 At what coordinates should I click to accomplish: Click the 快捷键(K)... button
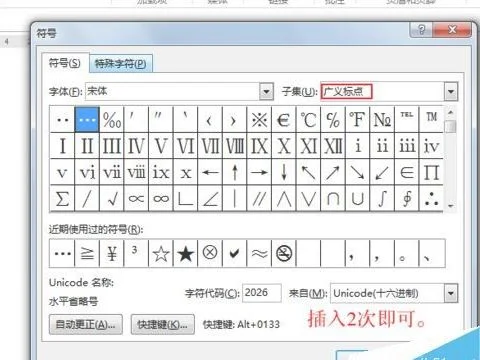[x=163, y=324]
